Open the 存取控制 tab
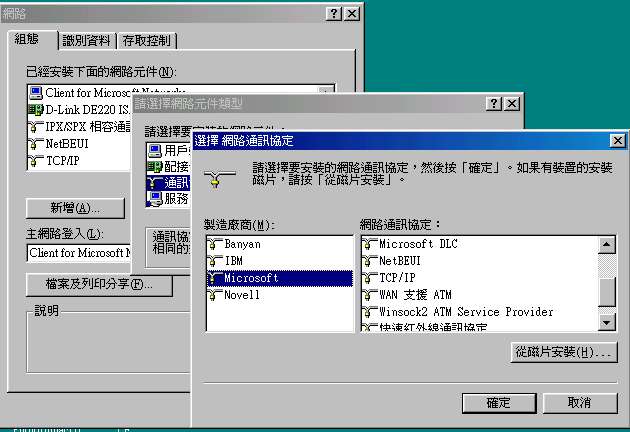Viewport: 630px width, 432px height. [x=146, y=41]
